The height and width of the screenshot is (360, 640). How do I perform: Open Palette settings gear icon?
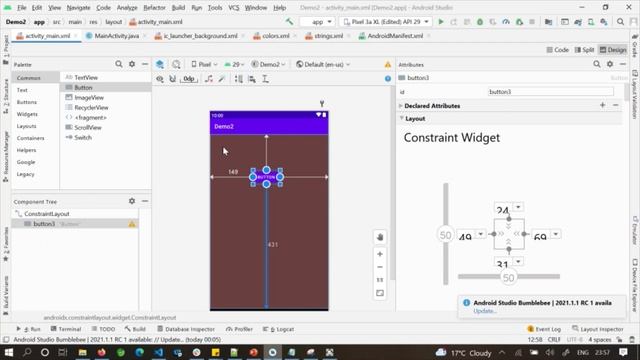pos(132,64)
